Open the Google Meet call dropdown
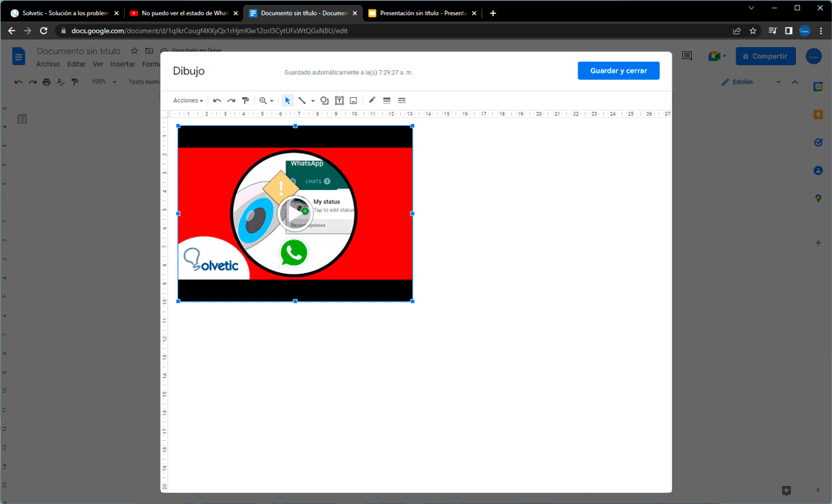Viewport: 832px width, 504px height. (x=718, y=56)
